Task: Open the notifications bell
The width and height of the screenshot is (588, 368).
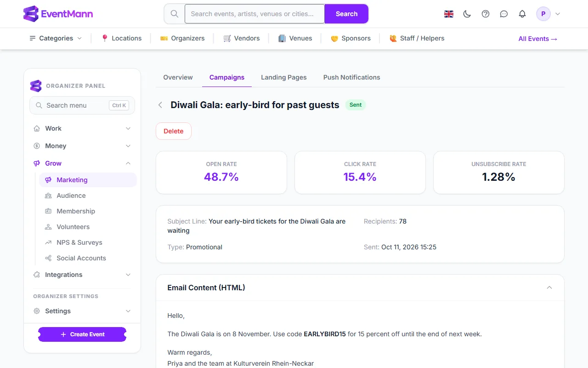Action: (x=522, y=14)
